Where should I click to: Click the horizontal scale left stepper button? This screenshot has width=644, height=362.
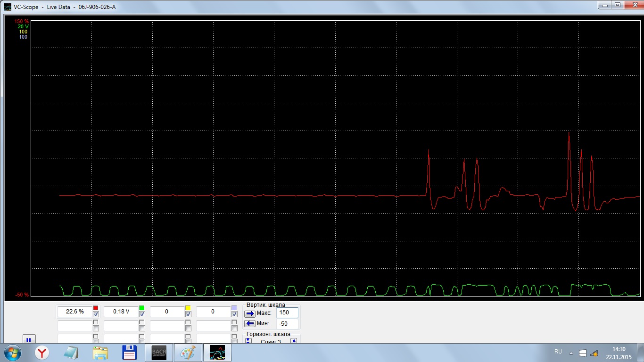click(x=248, y=341)
